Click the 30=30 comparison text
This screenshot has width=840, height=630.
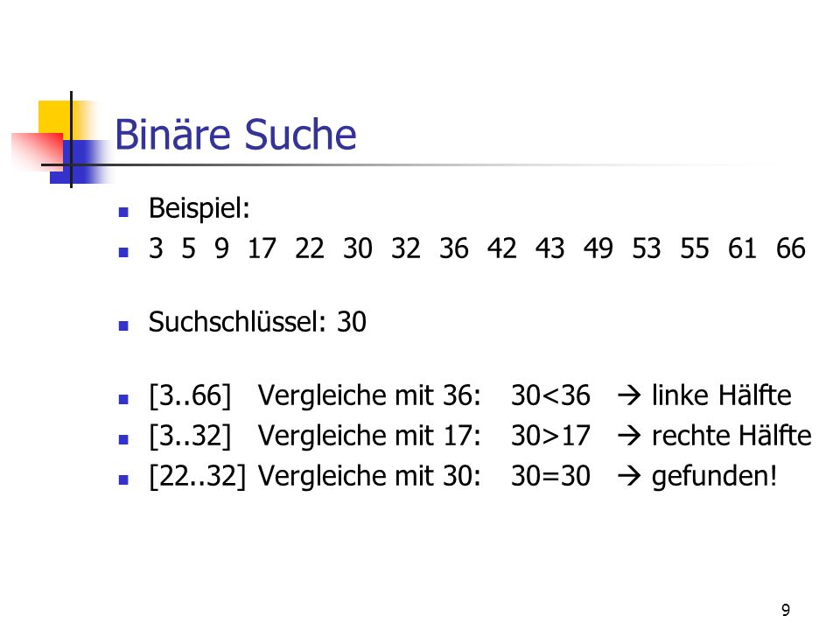550,476
